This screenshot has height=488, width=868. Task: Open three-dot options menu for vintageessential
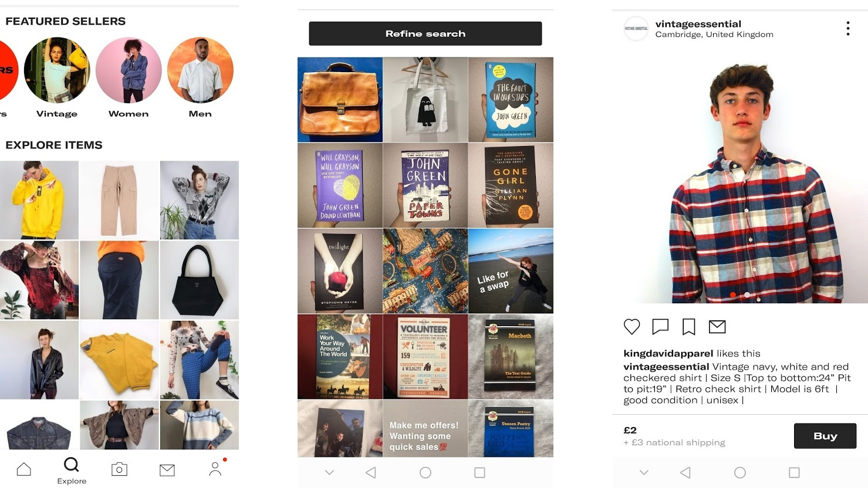(x=847, y=28)
